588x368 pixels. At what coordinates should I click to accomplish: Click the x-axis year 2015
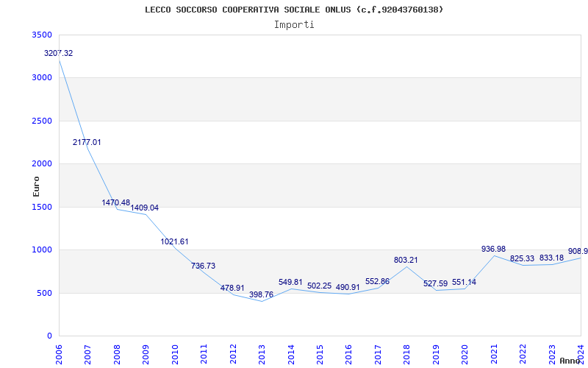point(320,354)
